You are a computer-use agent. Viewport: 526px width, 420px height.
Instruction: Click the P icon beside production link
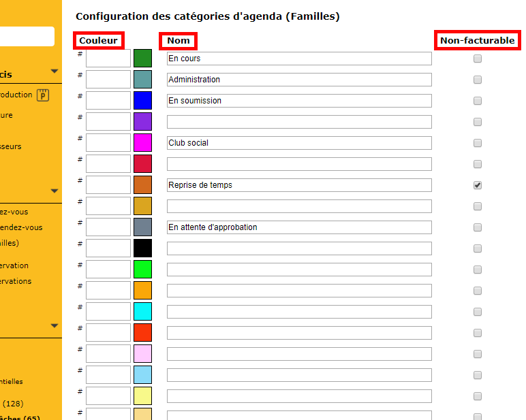pyautogui.click(x=44, y=95)
